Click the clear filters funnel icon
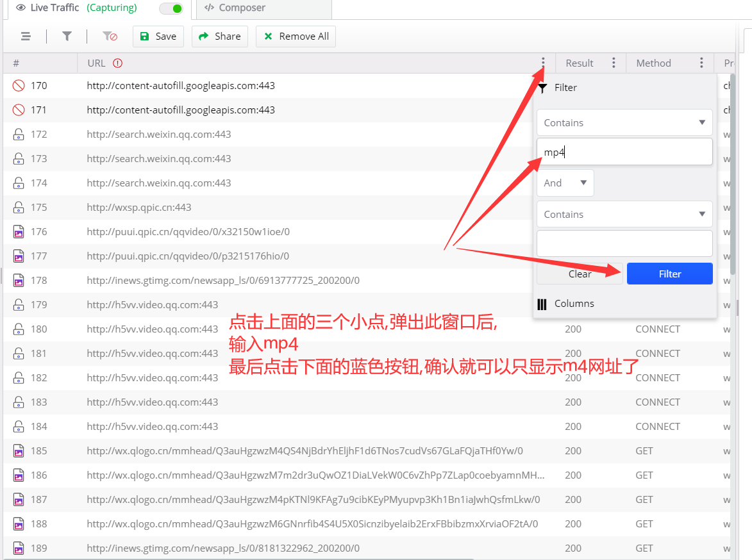752x560 pixels. [110, 37]
